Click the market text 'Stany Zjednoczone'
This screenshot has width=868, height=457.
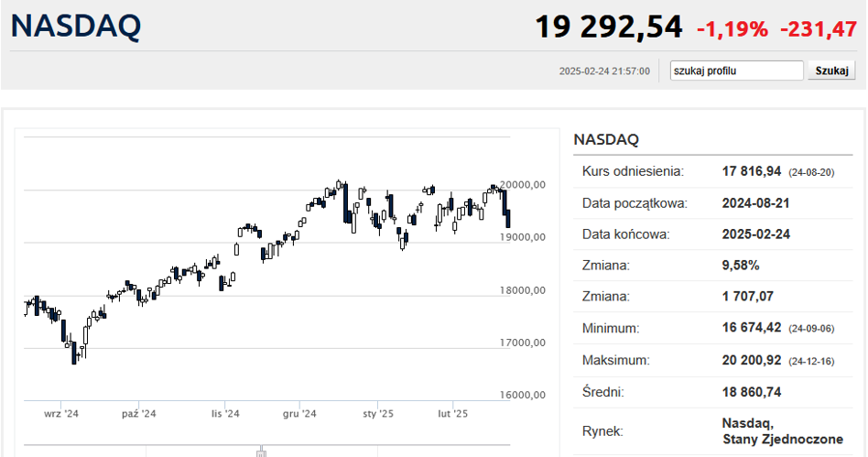(x=782, y=440)
